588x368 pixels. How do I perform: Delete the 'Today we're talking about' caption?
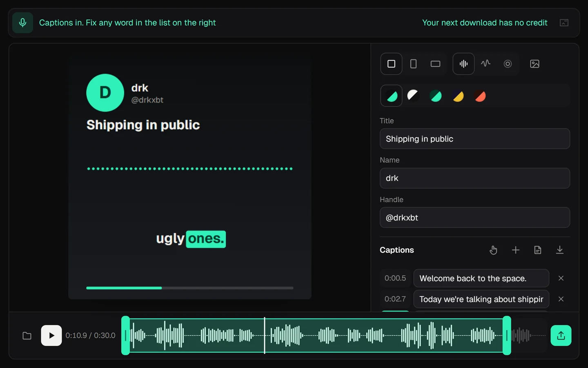click(561, 299)
